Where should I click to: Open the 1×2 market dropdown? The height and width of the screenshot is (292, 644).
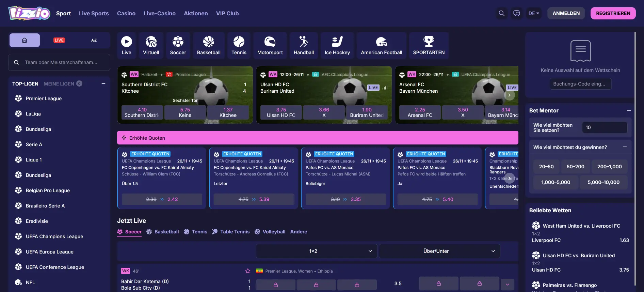[316, 251]
